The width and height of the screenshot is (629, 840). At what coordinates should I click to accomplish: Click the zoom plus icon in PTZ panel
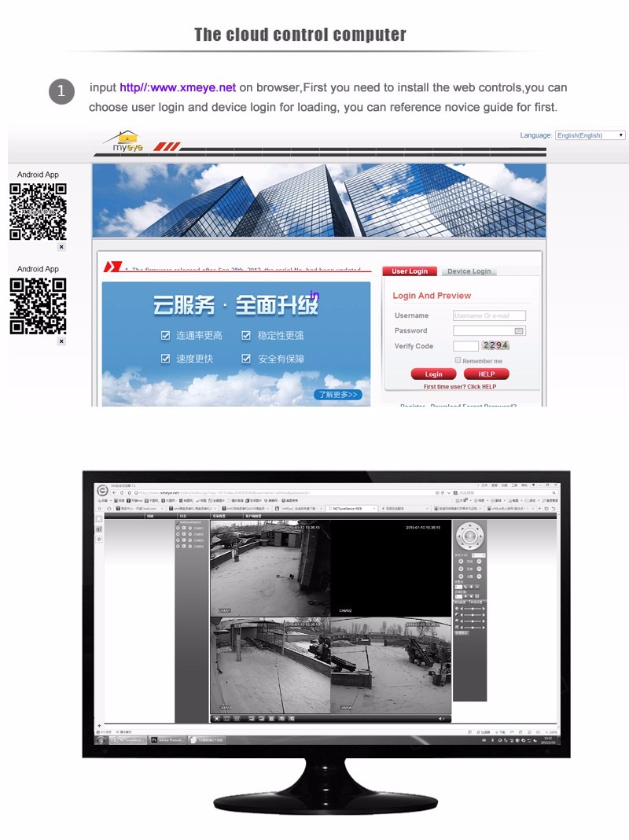459,561
